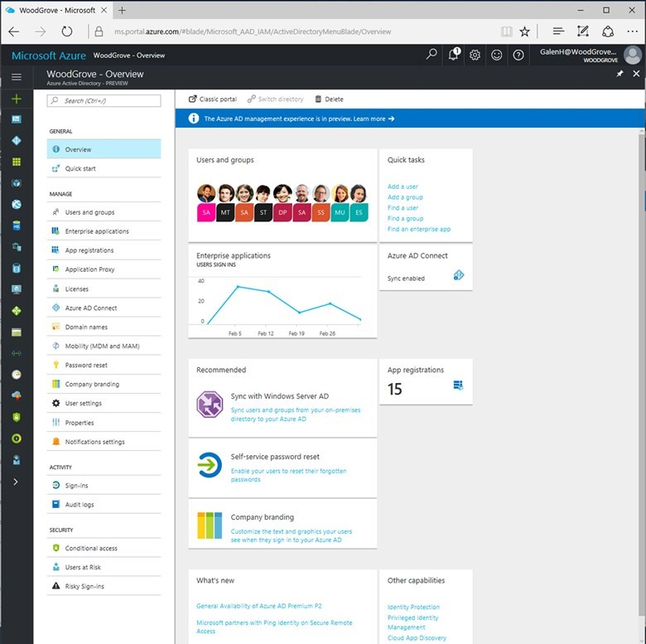Open the help question mark icon

[x=518, y=55]
